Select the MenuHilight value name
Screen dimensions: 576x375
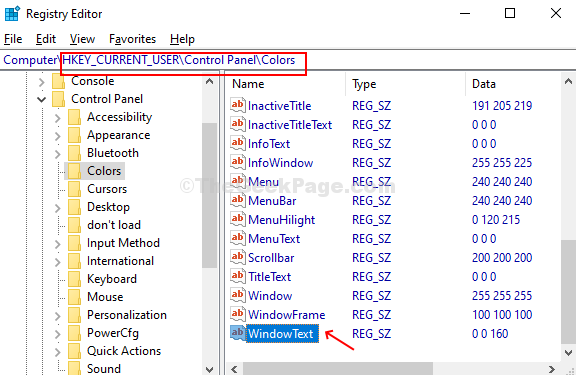pyautogui.click(x=281, y=220)
